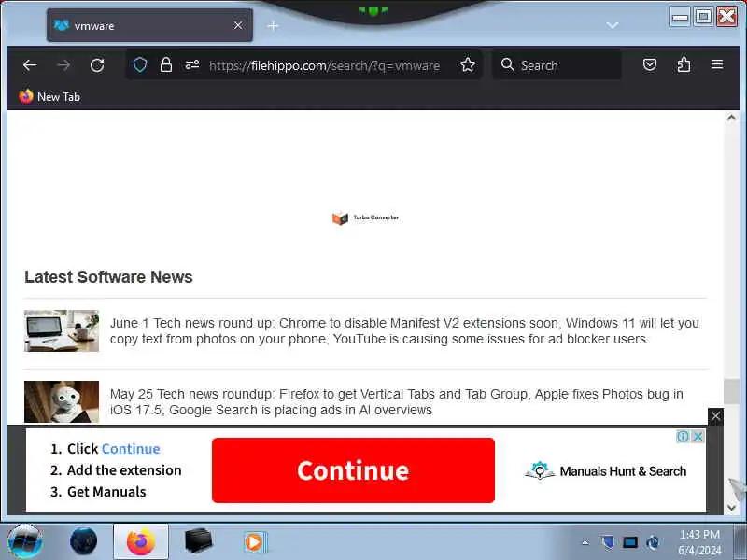Show site security padlock information
The width and height of the screenshot is (747, 560).
point(166,64)
